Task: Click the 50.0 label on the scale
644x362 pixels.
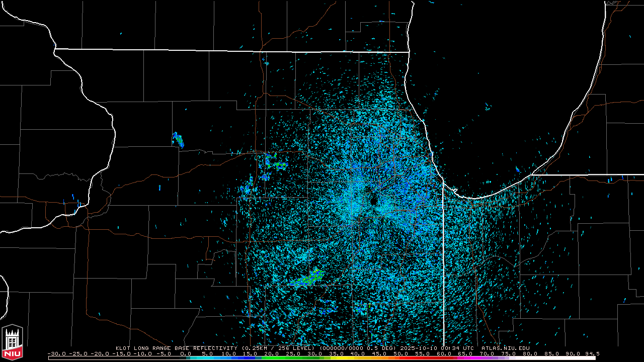Action: point(400,353)
